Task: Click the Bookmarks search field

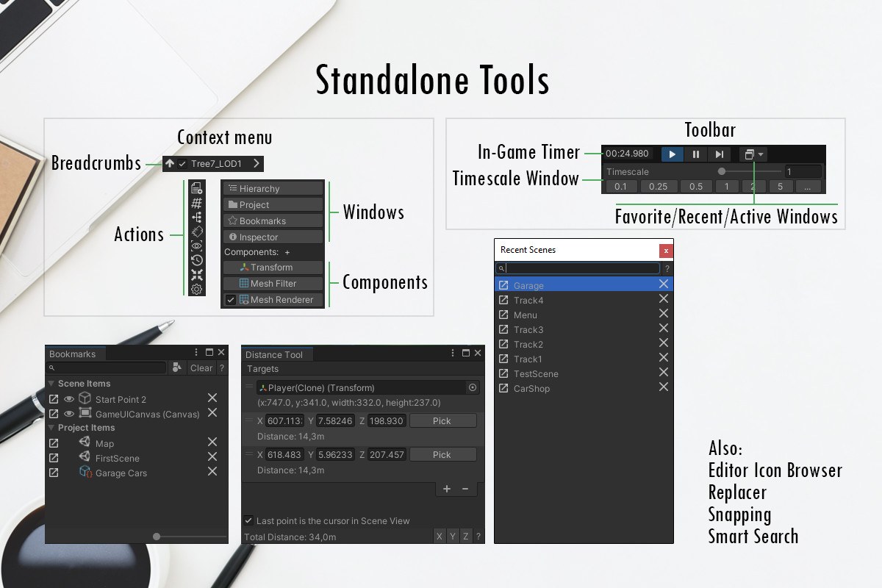Action: click(107, 367)
